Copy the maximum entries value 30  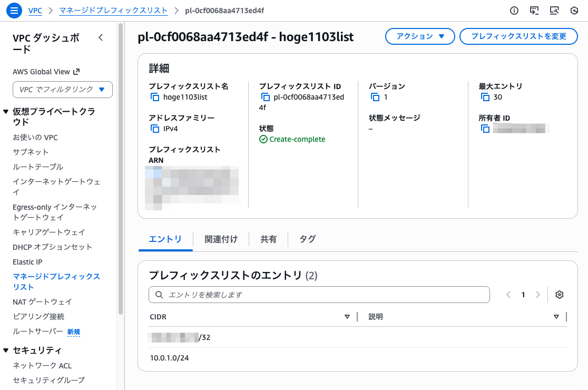[x=485, y=97]
